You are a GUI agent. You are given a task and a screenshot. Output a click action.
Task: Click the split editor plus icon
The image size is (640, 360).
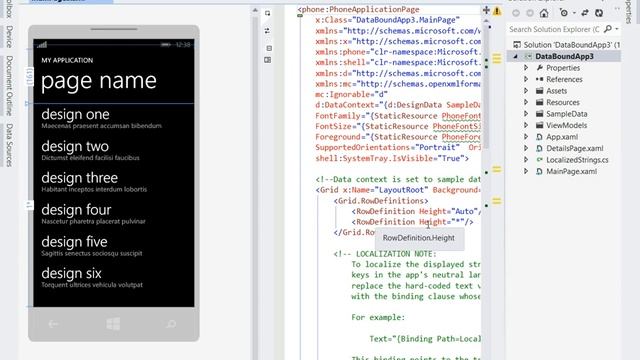click(486, 10)
